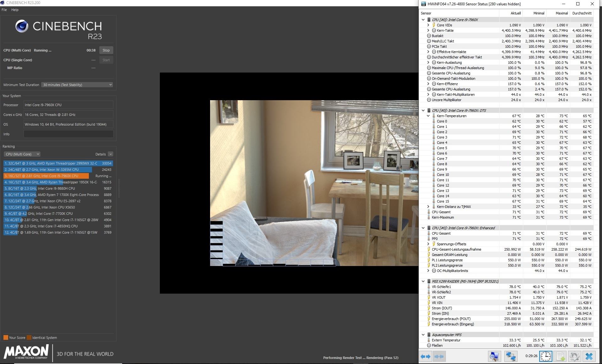Screen dimensions: 602x364
Task: Click the Start button for CPU Single Core
Action: tap(106, 60)
